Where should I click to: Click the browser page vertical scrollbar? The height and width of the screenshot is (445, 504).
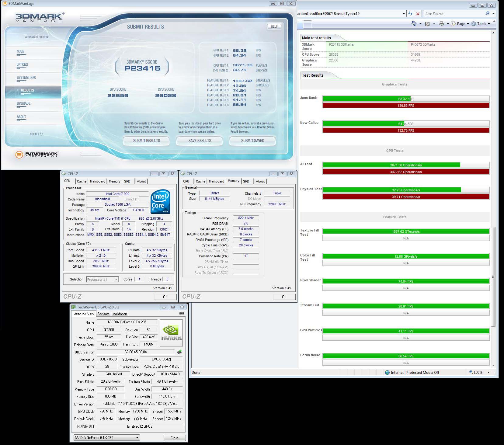tap(493, 276)
